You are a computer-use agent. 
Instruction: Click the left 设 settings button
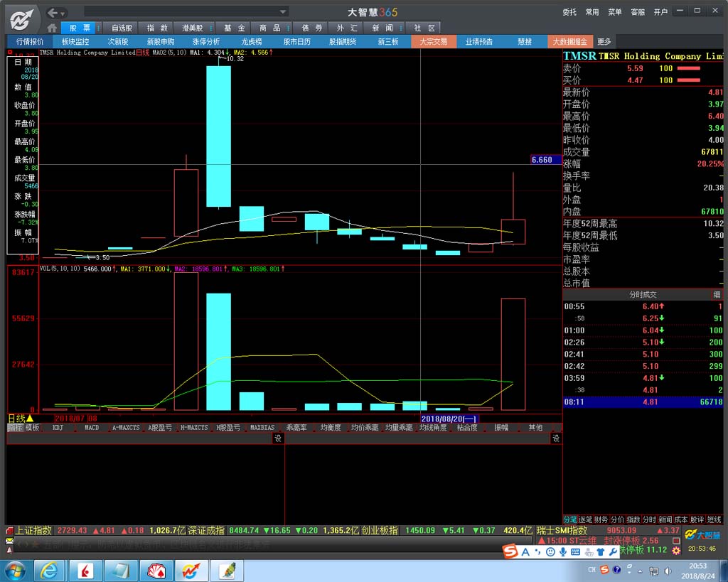pos(278,438)
